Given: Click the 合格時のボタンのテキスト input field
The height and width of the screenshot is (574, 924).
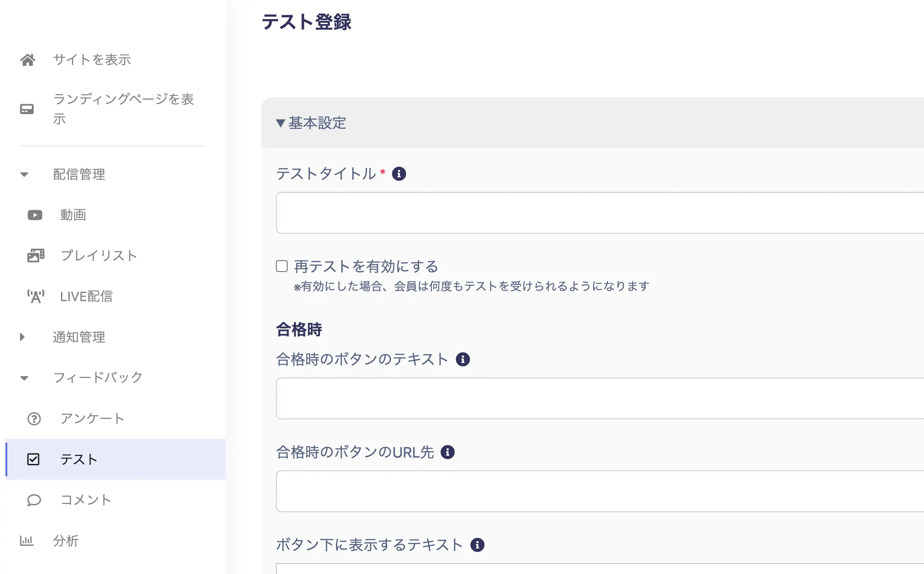Looking at the screenshot, I should pos(592,398).
